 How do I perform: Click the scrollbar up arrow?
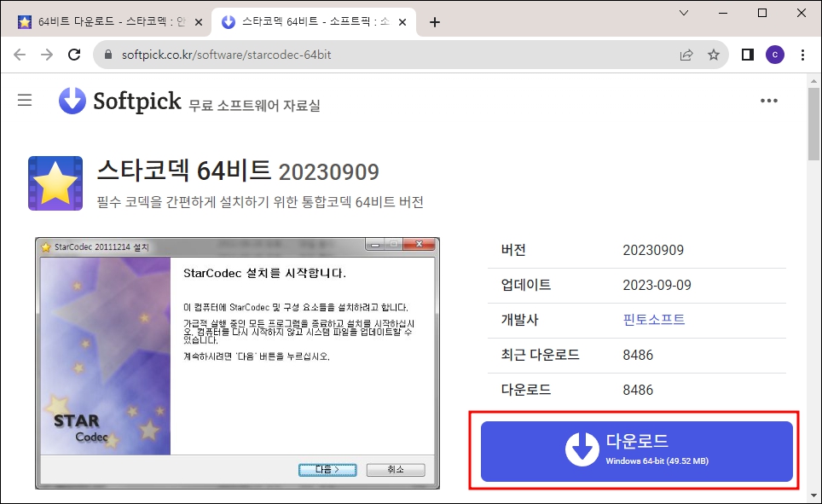[813, 81]
